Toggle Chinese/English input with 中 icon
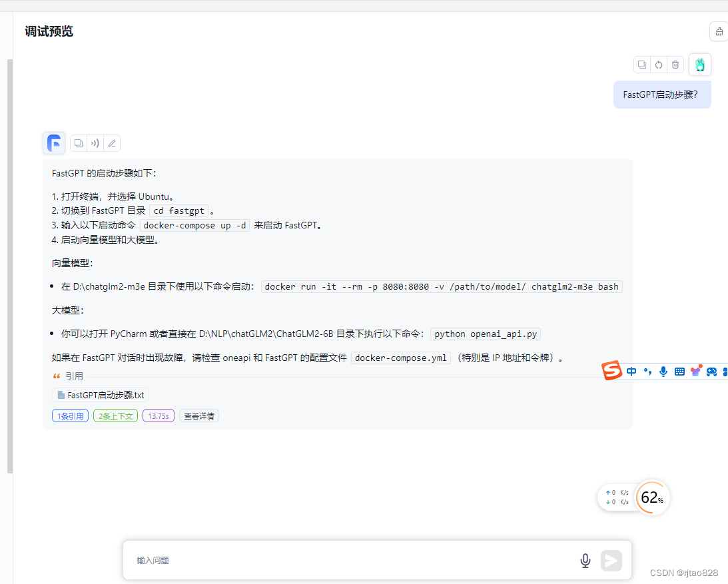This screenshot has height=584, width=728. tap(631, 371)
